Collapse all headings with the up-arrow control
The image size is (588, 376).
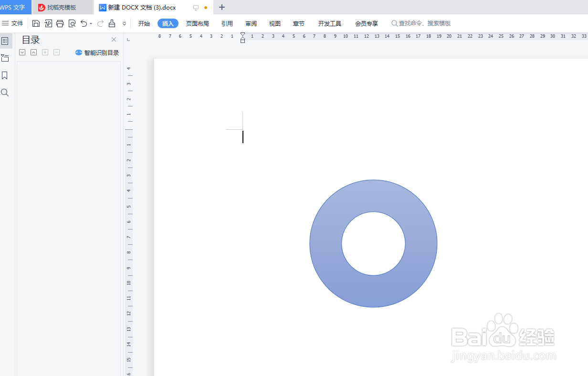33,52
